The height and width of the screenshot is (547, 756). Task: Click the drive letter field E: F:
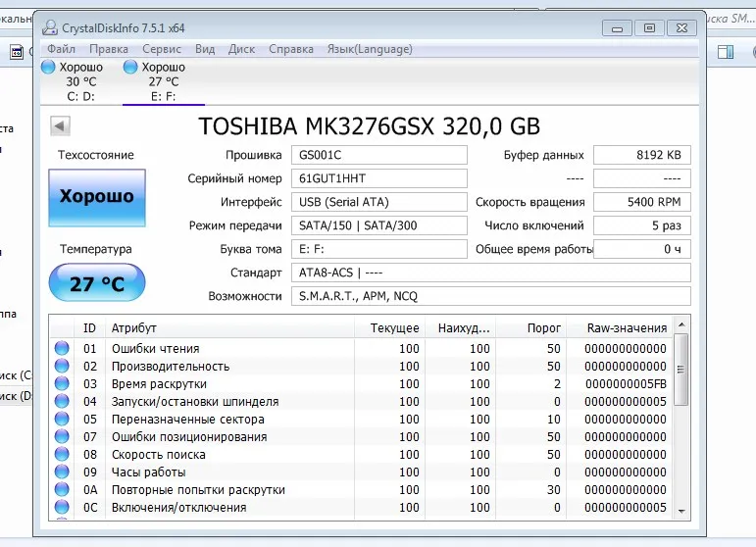(378, 249)
